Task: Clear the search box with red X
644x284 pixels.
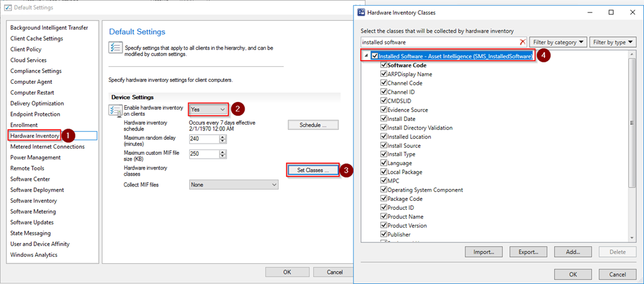Action: (x=522, y=42)
